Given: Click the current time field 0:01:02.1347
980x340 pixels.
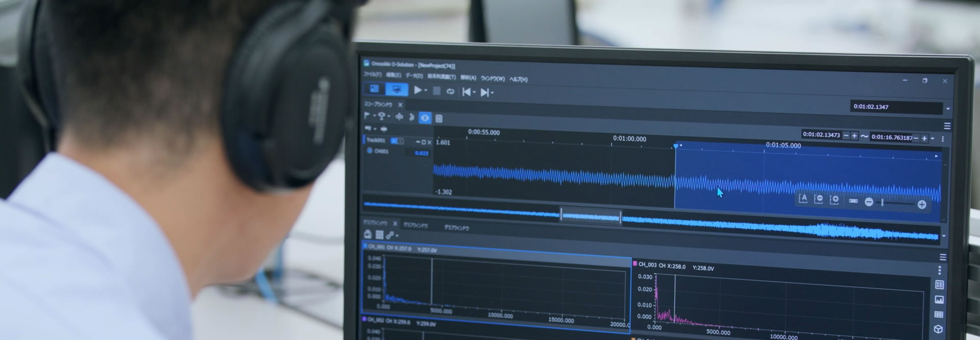Looking at the screenshot, I should (x=896, y=107).
